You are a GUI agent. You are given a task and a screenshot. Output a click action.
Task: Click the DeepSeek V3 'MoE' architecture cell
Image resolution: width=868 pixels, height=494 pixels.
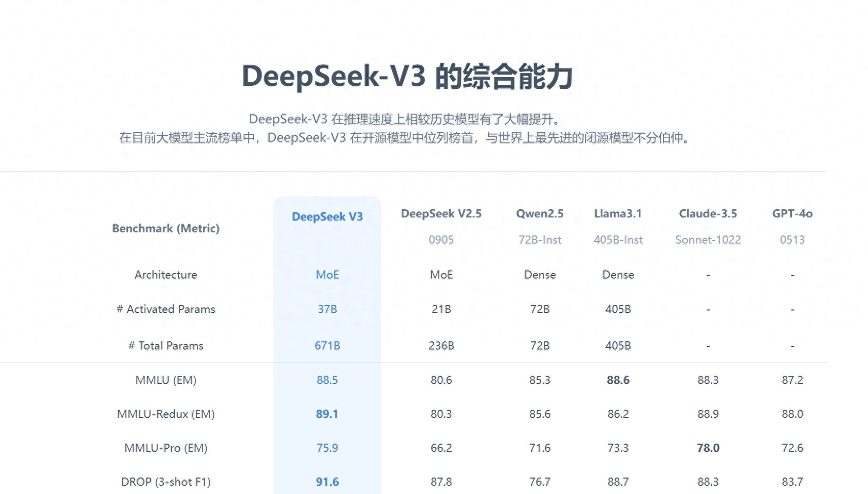327,275
